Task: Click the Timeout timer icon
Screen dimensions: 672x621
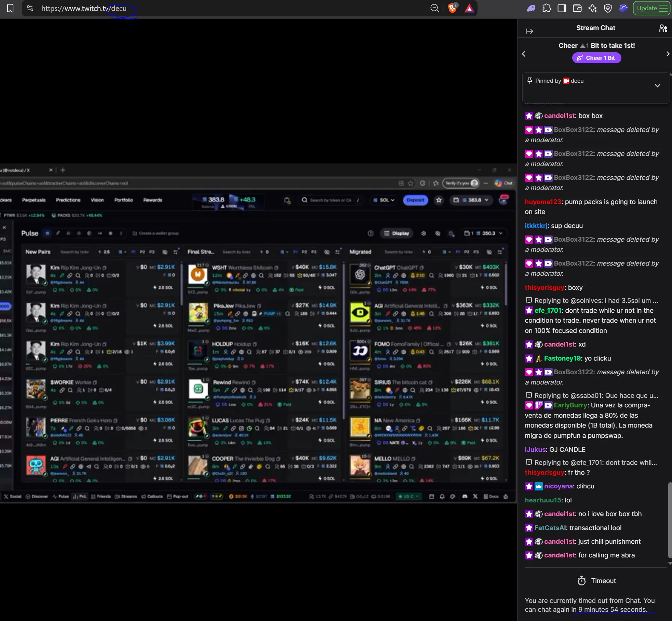Action: click(x=581, y=581)
